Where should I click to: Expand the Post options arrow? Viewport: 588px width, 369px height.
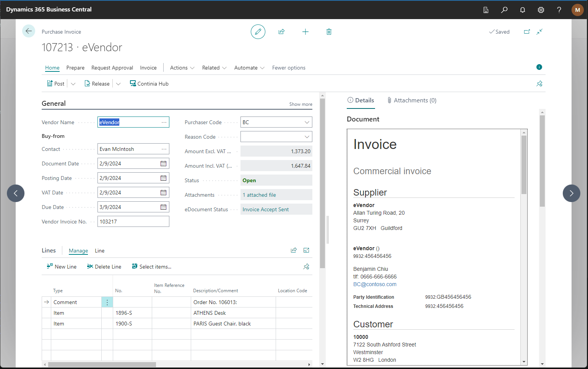tap(73, 84)
